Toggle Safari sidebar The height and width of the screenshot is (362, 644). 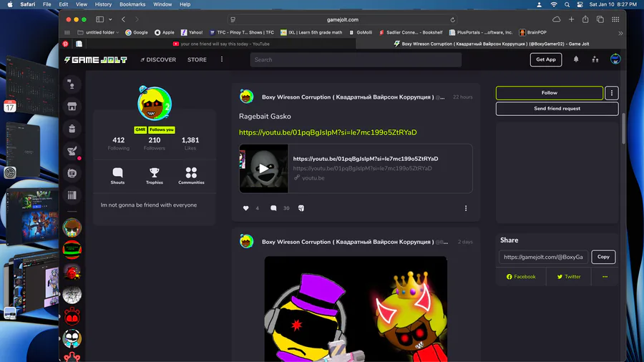coord(99,19)
